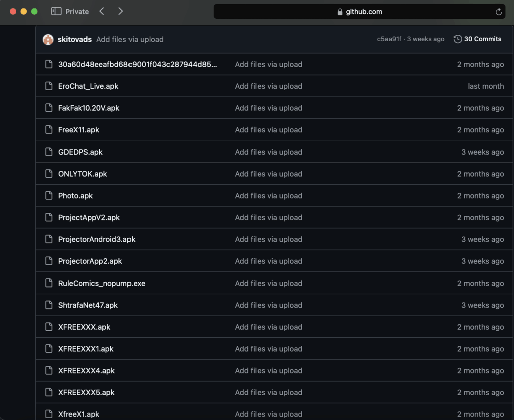Click the commits history clock icon

coord(458,39)
